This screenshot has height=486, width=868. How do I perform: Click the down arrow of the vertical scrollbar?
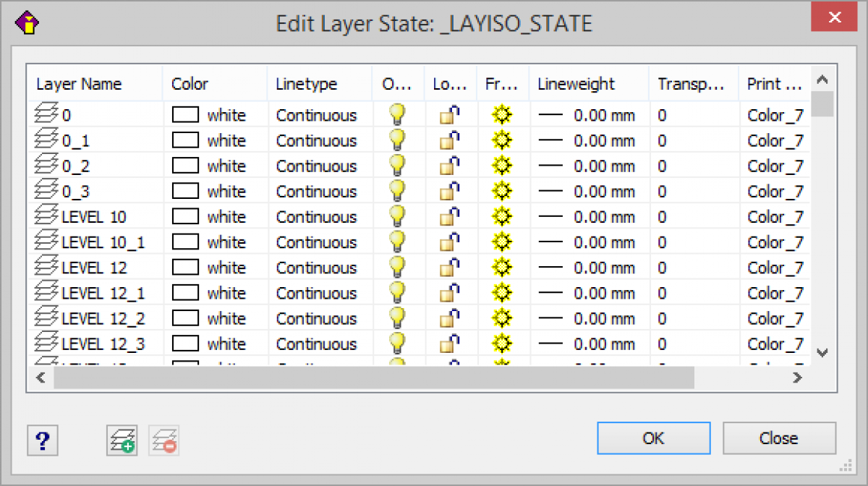click(822, 352)
